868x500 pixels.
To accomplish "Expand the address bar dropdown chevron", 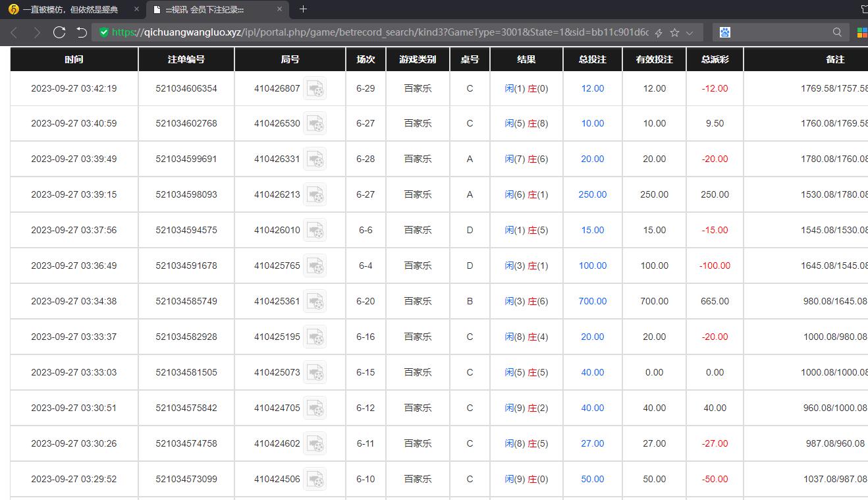I will pos(690,32).
